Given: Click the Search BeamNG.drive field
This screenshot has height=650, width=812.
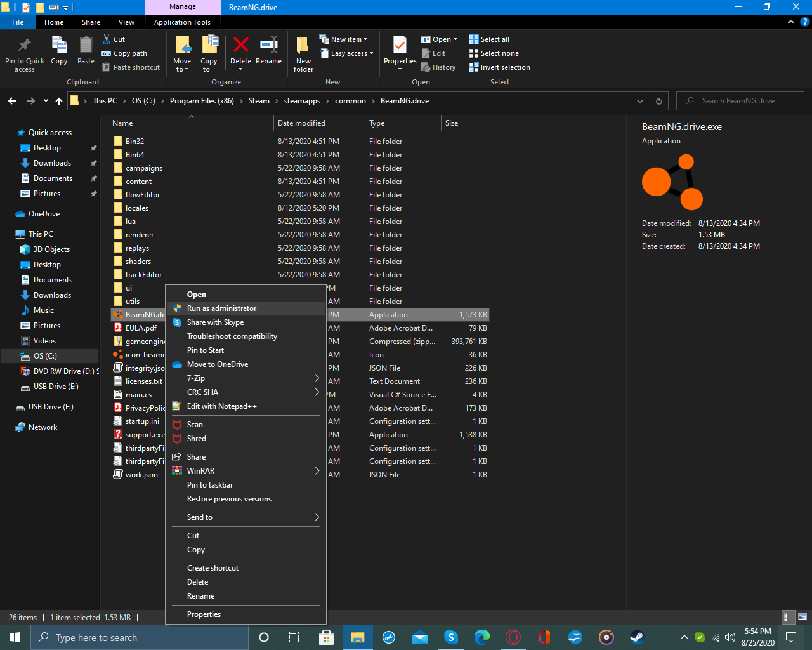Looking at the screenshot, I should pyautogui.click(x=740, y=101).
